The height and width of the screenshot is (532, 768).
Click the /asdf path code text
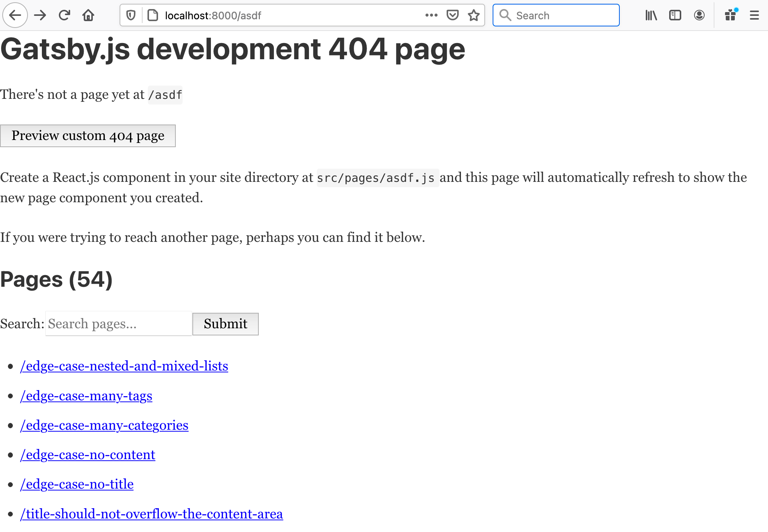coord(165,95)
